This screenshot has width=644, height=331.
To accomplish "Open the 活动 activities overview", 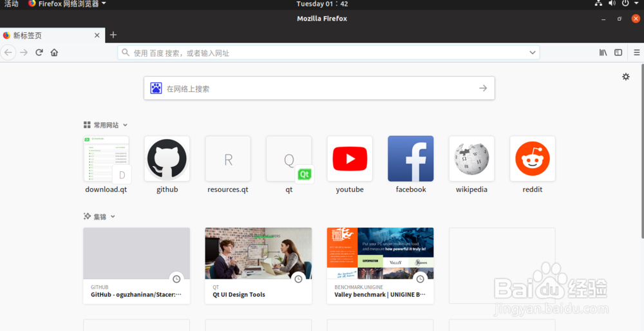I will (x=12, y=4).
